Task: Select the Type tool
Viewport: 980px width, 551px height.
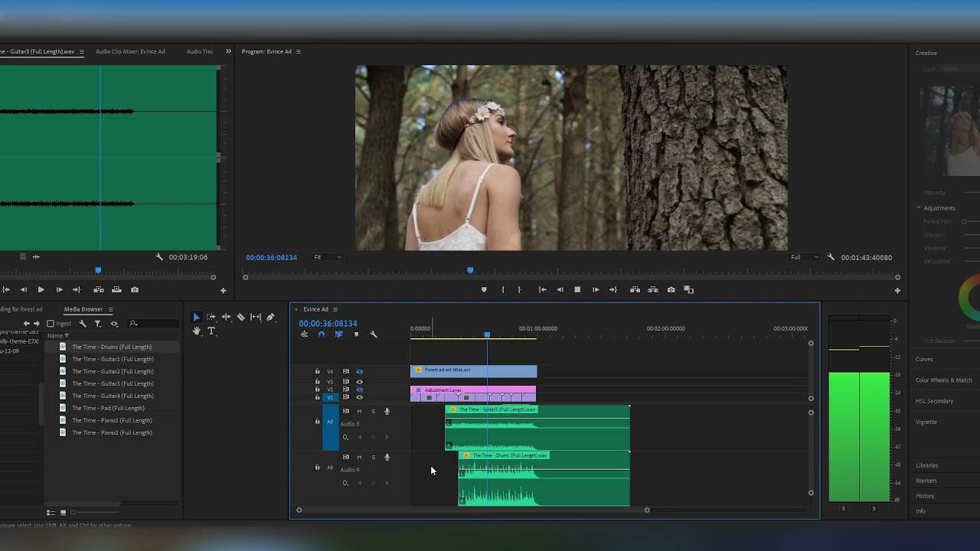Action: coord(211,331)
